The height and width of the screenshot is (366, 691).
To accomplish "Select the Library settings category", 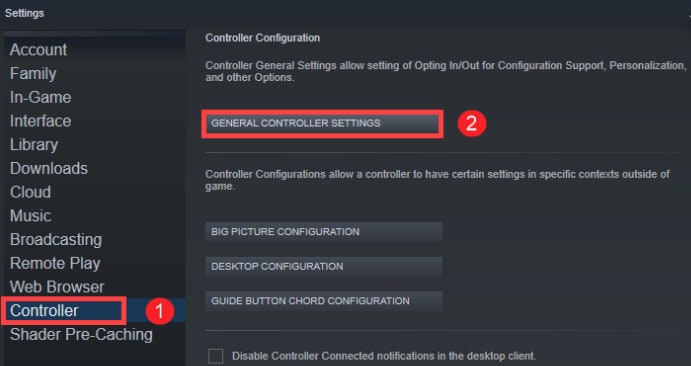I will (x=34, y=145).
